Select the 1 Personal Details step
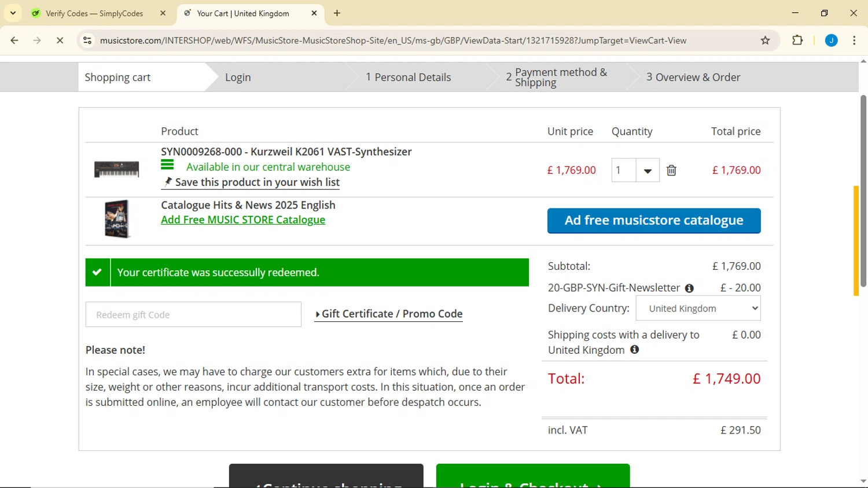868x488 pixels. point(409,77)
